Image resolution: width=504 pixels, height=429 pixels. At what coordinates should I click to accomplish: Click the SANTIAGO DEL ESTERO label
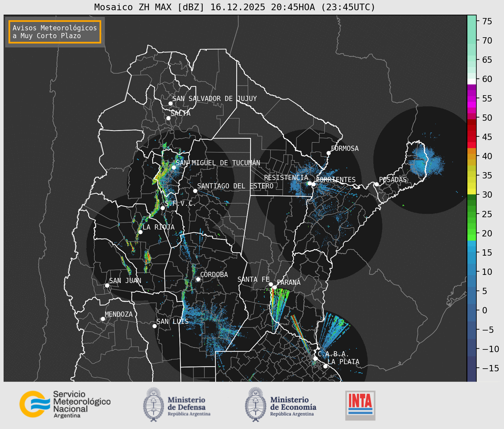(x=235, y=186)
